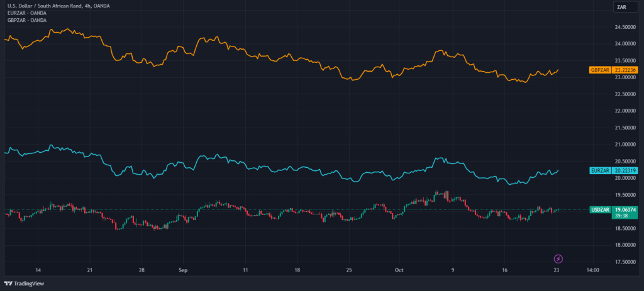Select the GBPZAR · OANDA legend entry
644x291 pixels.
click(x=27, y=20)
